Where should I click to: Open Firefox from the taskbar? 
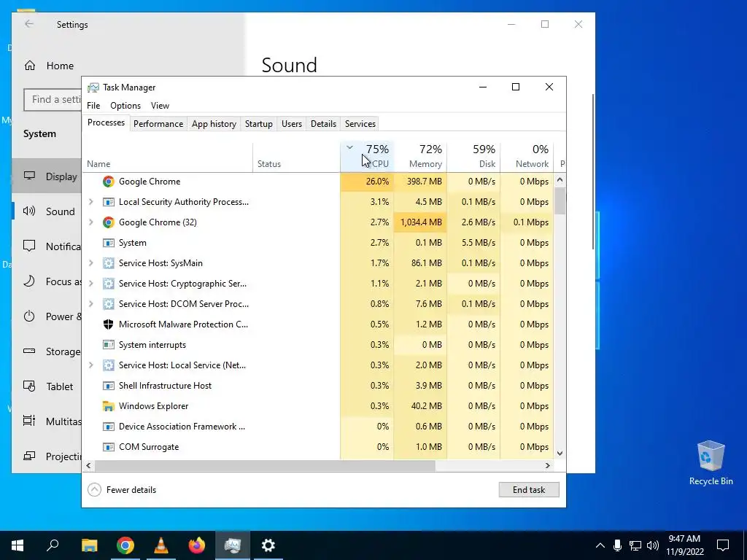[197, 545]
